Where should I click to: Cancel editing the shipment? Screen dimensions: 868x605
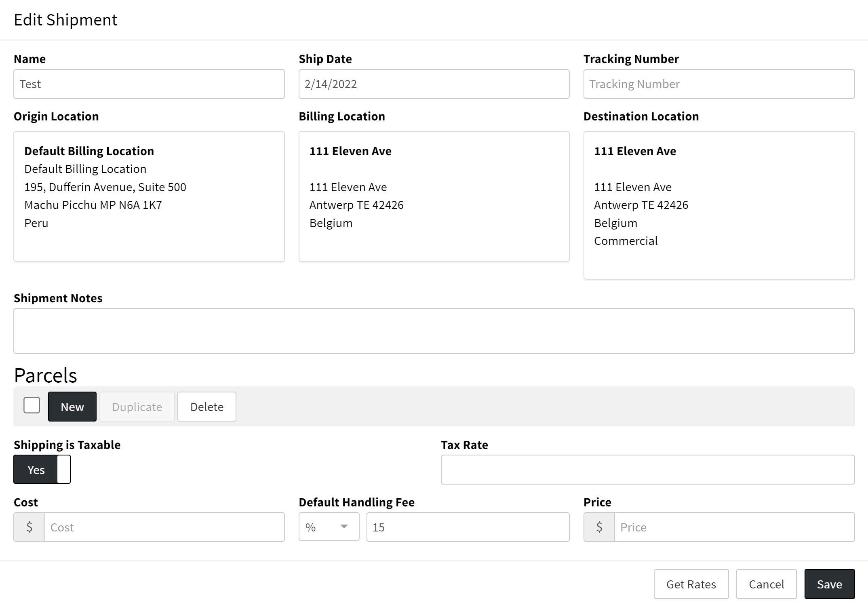pyautogui.click(x=766, y=584)
